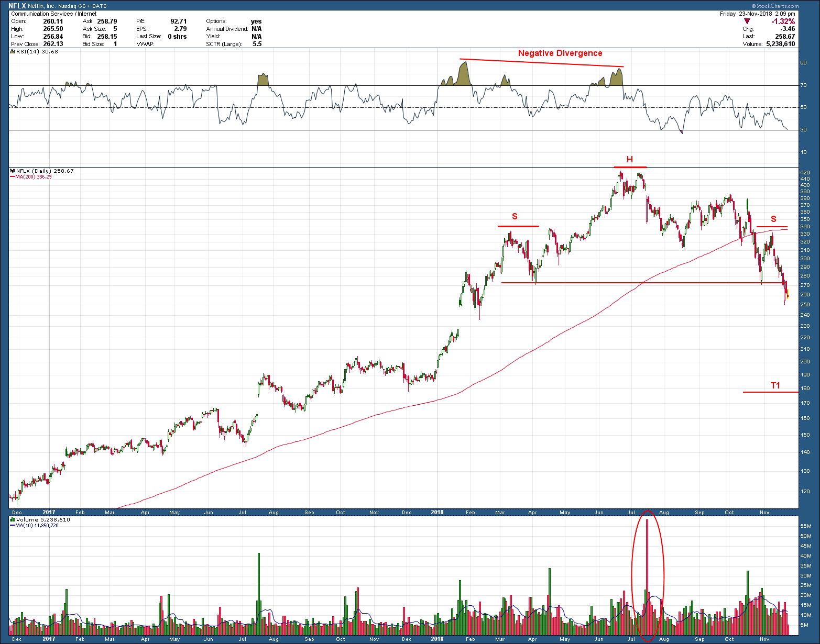
Task: Select the NFLX ticker symbol in header
Action: pos(17,6)
